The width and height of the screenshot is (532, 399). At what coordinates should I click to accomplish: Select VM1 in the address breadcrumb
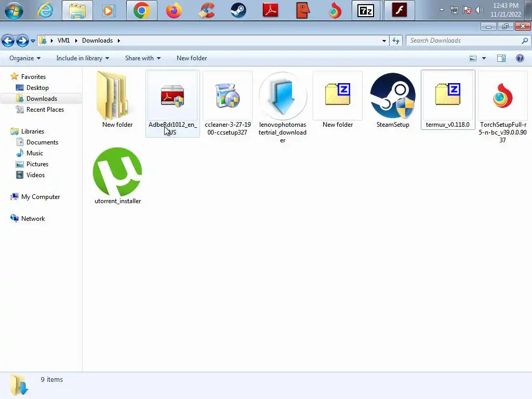64,41
